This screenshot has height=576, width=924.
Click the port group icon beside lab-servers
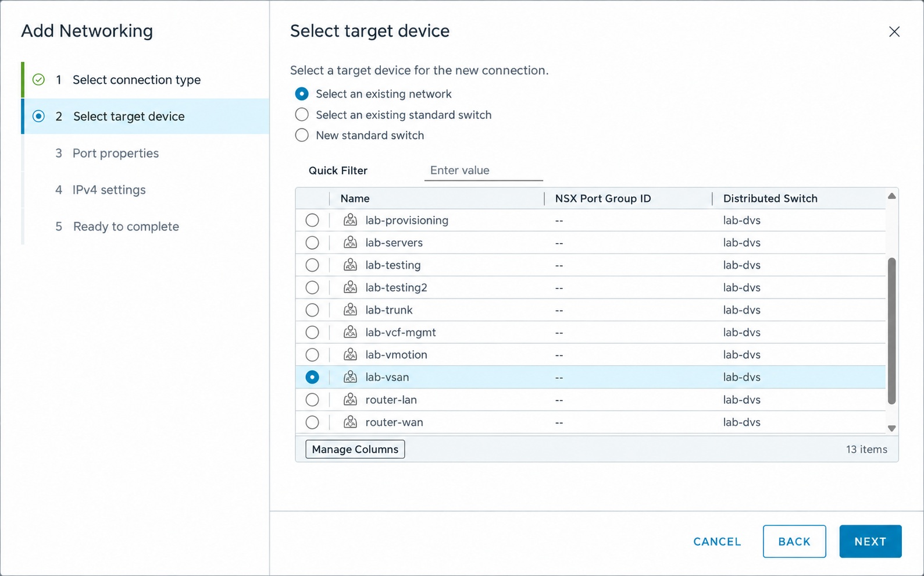[x=350, y=242]
